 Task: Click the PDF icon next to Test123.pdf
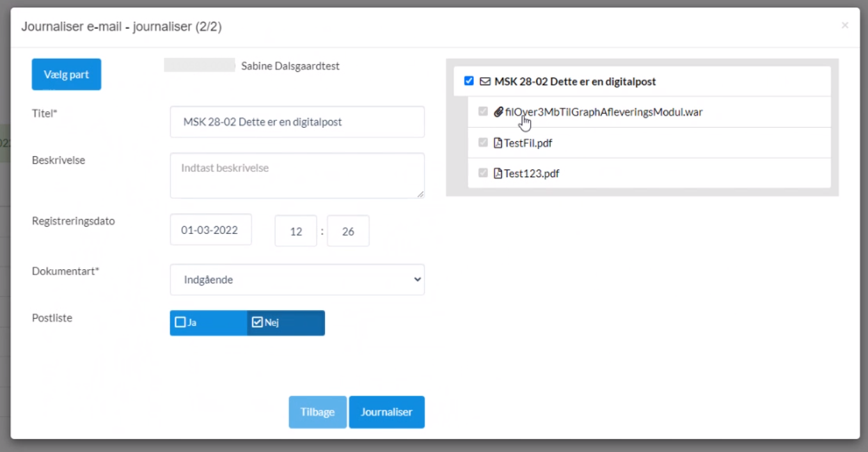coord(498,173)
